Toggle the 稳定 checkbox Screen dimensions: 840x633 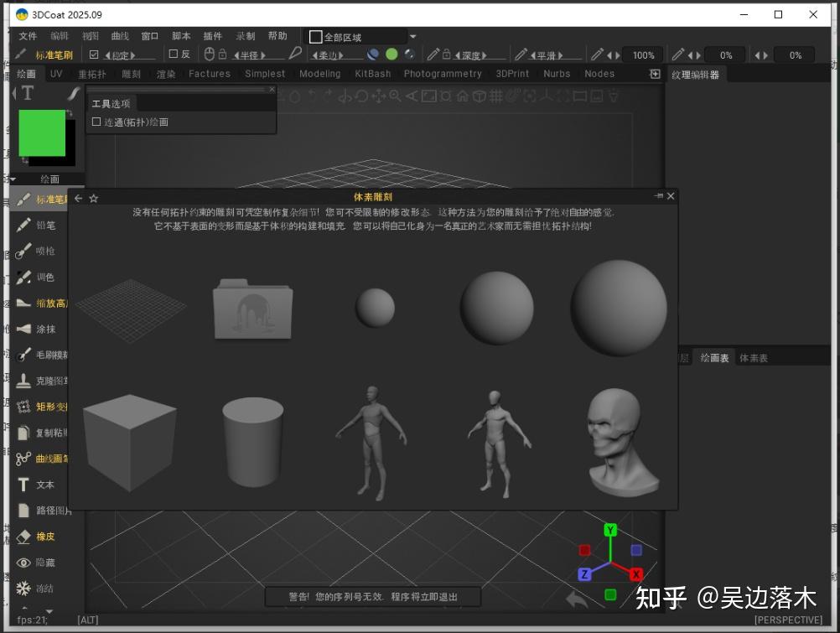coord(95,54)
